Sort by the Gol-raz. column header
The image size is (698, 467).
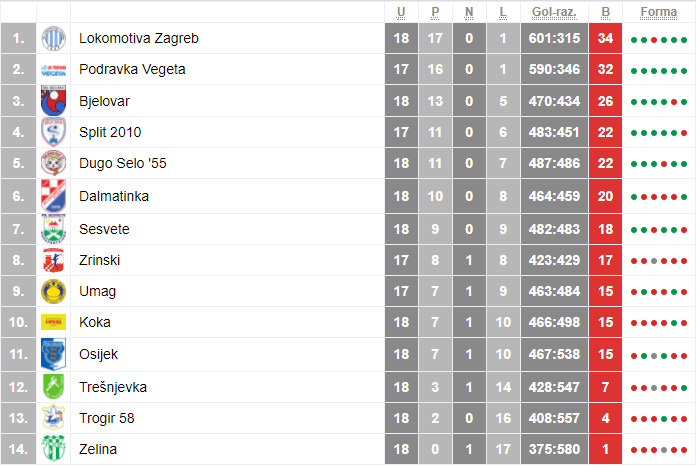[553, 12]
